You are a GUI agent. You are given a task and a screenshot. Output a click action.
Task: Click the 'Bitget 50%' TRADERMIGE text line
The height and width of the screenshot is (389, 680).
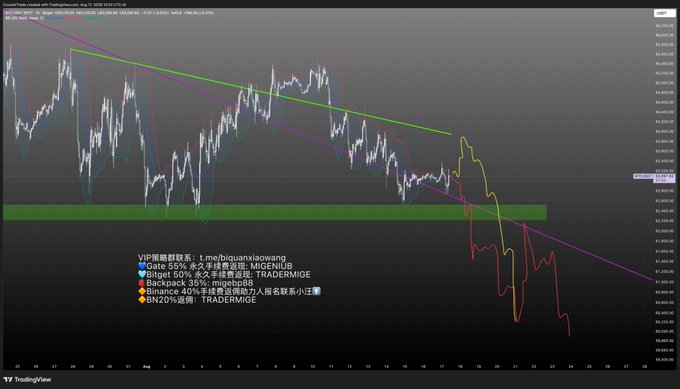coord(224,275)
